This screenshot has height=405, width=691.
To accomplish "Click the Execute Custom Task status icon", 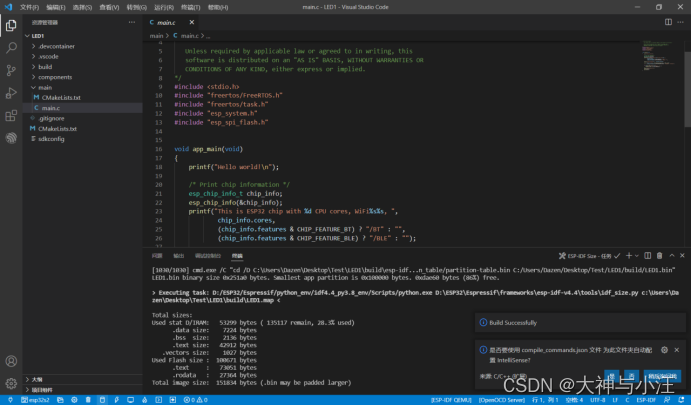I will pos(173,400).
